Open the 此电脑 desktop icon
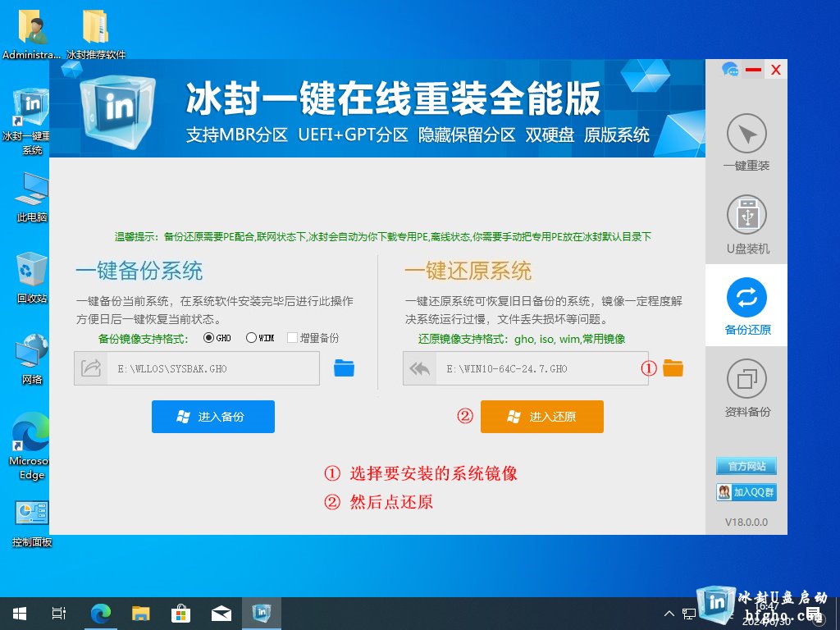840x630 pixels. point(32,197)
